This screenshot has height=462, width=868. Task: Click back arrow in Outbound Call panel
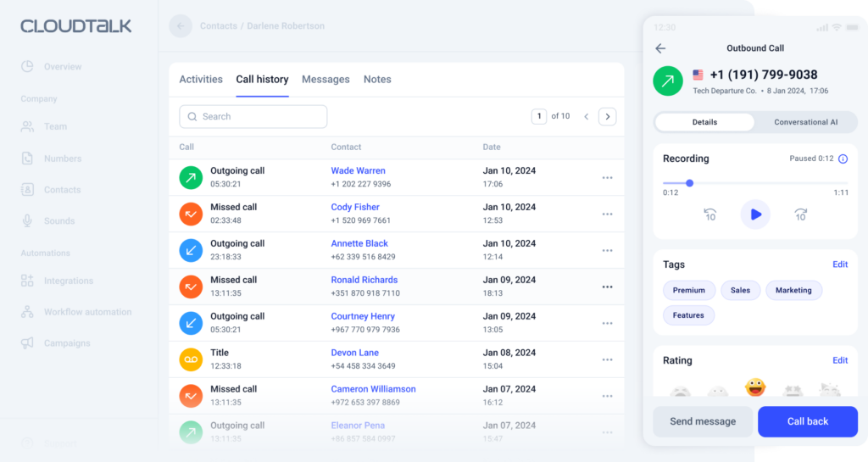[x=661, y=48]
